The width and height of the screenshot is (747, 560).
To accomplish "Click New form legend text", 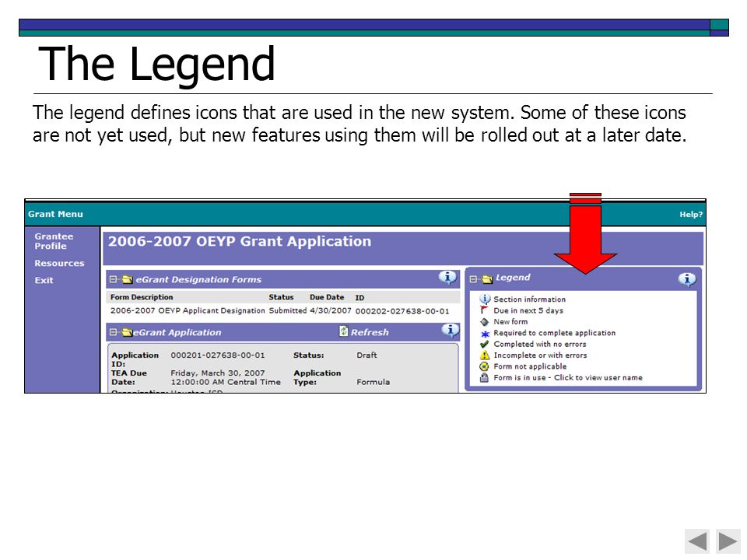I will pos(510,321).
